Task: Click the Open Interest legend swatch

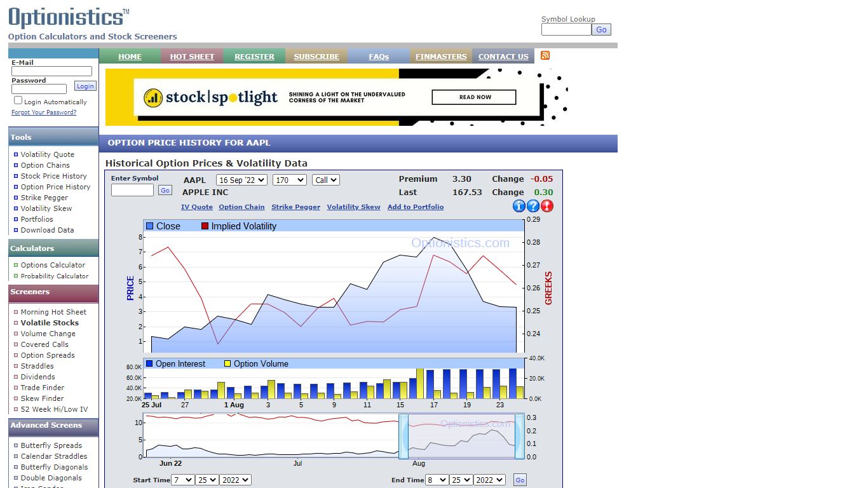Action: pos(149,364)
